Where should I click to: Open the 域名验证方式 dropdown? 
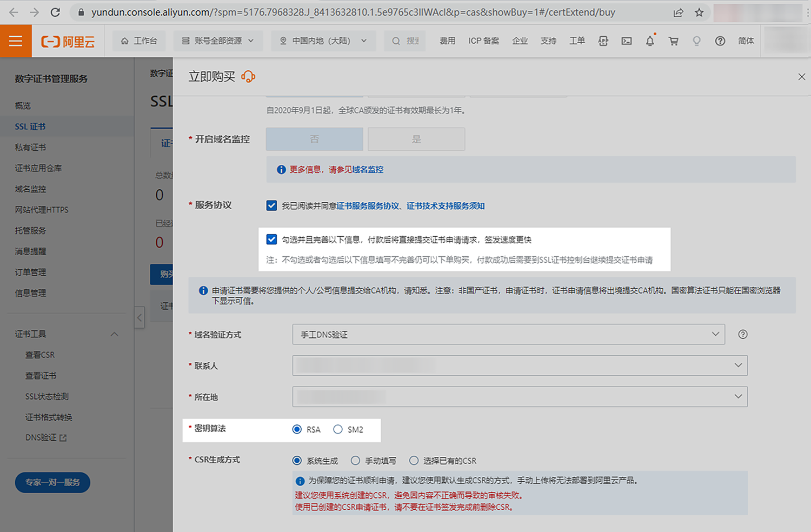pyautogui.click(x=508, y=335)
